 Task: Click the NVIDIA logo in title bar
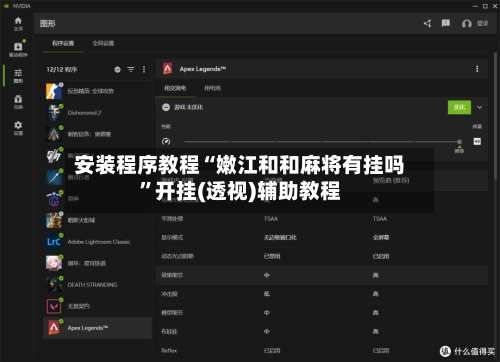point(6,6)
